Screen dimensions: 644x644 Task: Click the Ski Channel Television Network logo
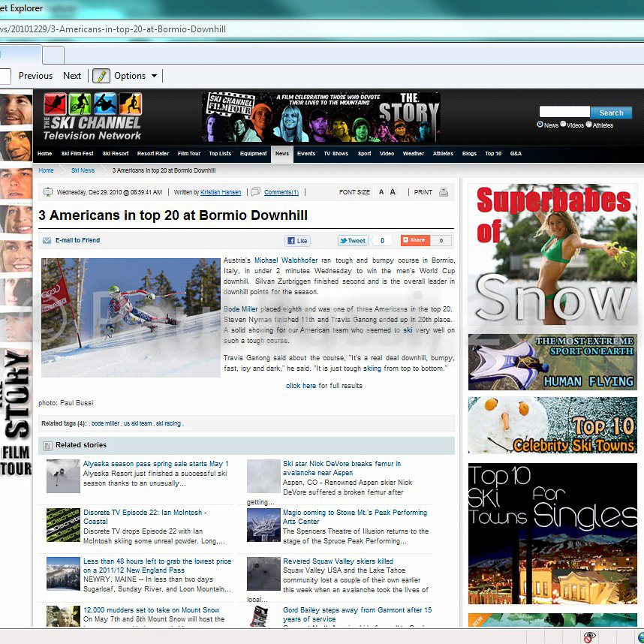pyautogui.click(x=92, y=117)
